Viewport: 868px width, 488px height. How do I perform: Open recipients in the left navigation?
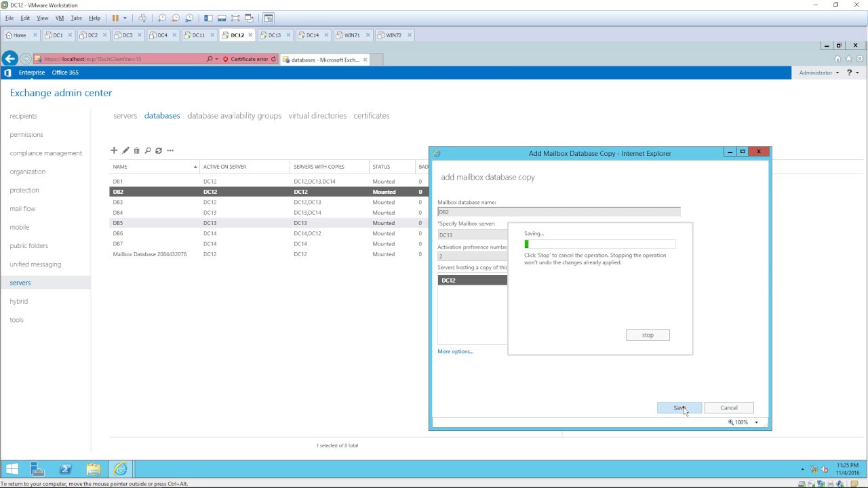point(24,116)
